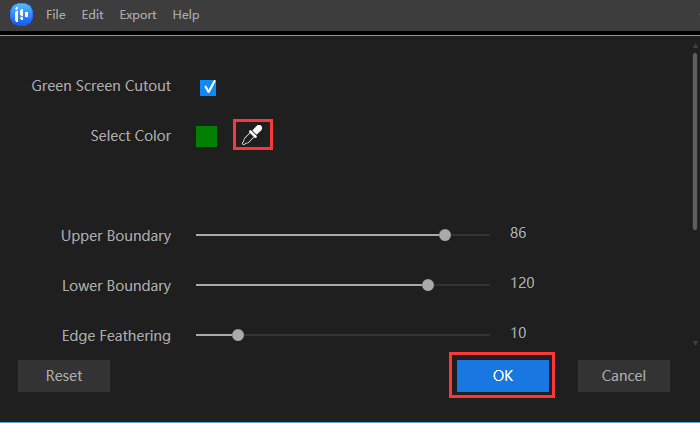Click the Lower Boundary label

[x=117, y=286]
